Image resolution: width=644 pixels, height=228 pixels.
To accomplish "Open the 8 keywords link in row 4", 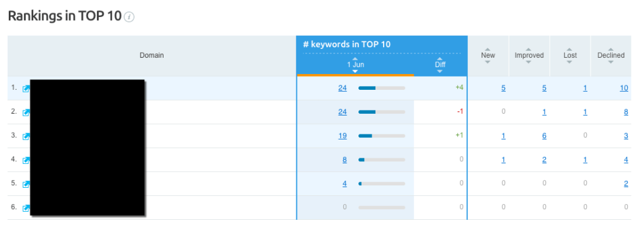I will (x=345, y=160).
